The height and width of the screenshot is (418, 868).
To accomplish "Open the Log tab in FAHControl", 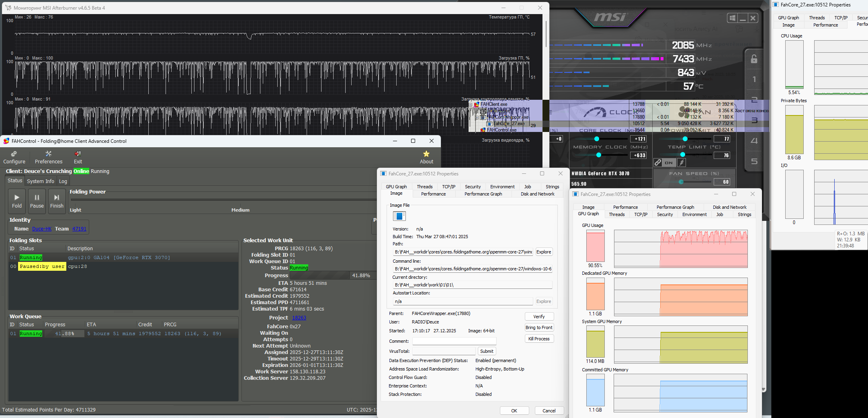I will tap(63, 181).
